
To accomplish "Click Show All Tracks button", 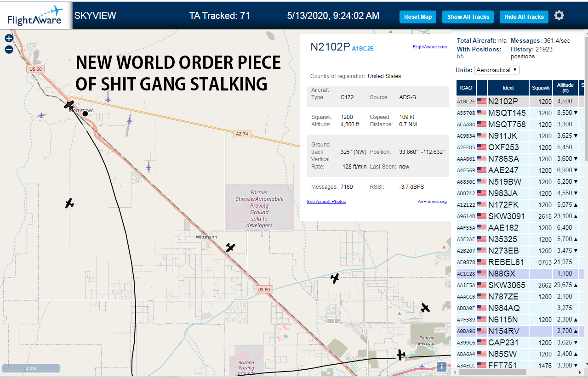I will pyautogui.click(x=468, y=17).
